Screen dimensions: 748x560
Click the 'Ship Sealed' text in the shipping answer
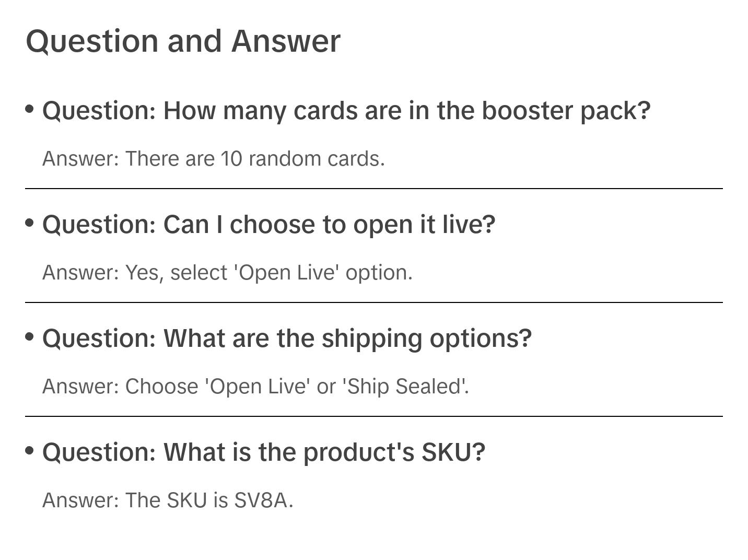tap(405, 387)
